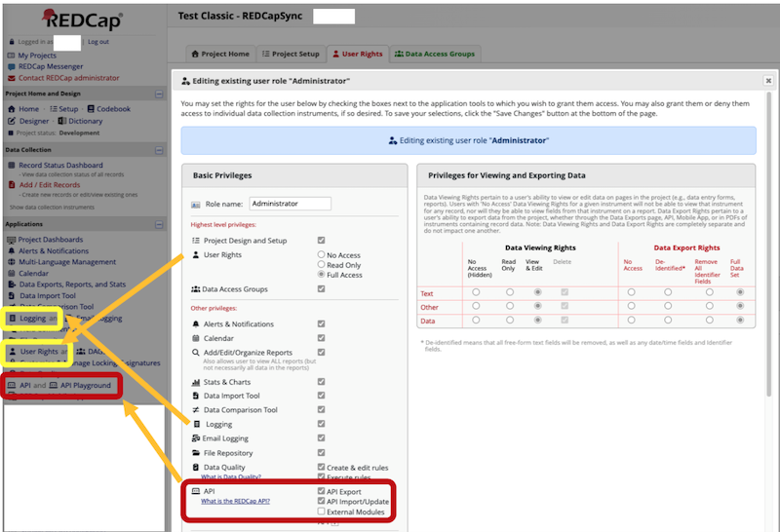Click the Calendar icon in sidebar
The height and width of the screenshot is (532, 780).
point(12,274)
